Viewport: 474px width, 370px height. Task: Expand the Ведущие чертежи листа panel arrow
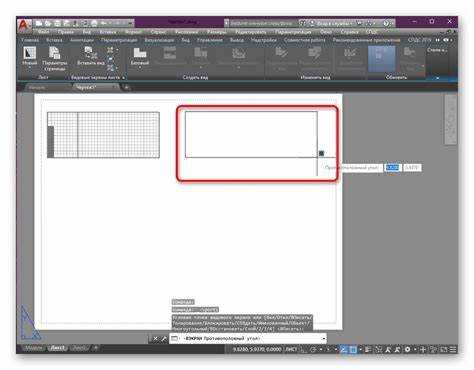coord(123,77)
